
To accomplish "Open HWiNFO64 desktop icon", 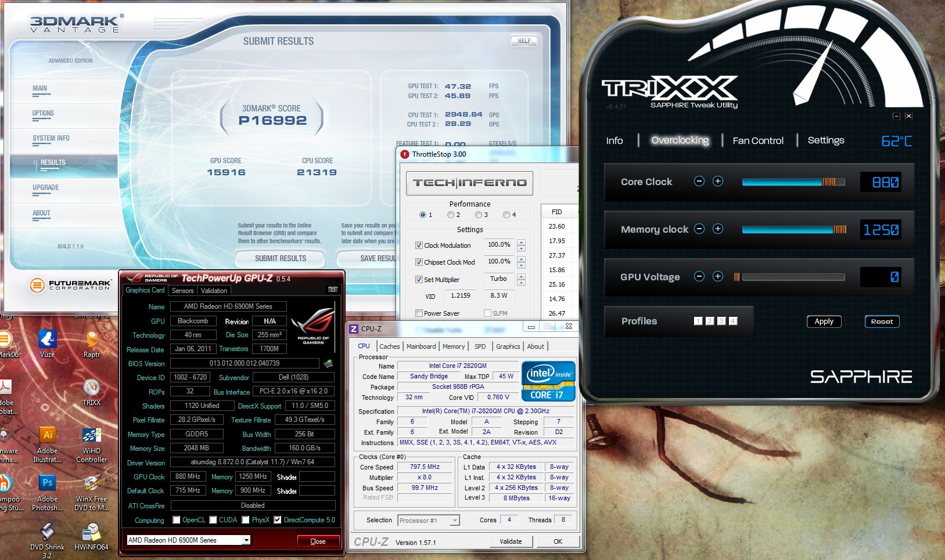I will 91,537.
